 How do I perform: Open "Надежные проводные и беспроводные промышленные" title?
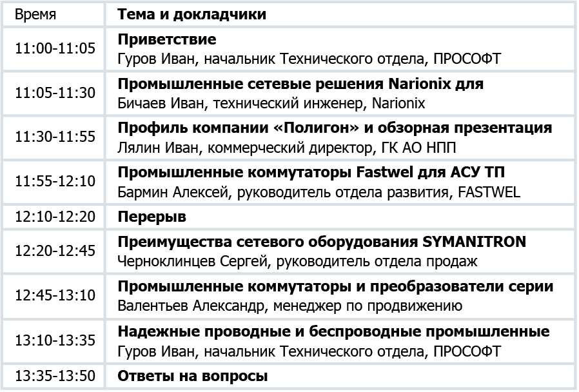tap(333, 331)
